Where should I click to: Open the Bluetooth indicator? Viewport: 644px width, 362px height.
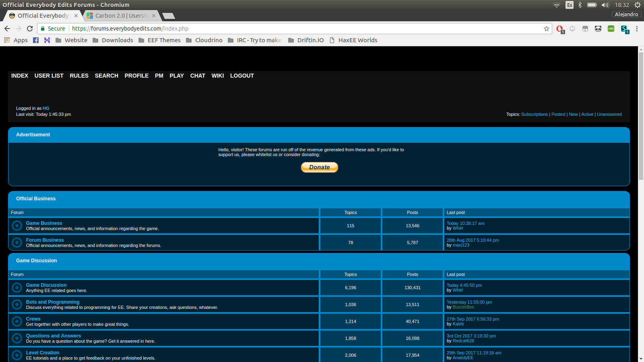tap(580, 5)
